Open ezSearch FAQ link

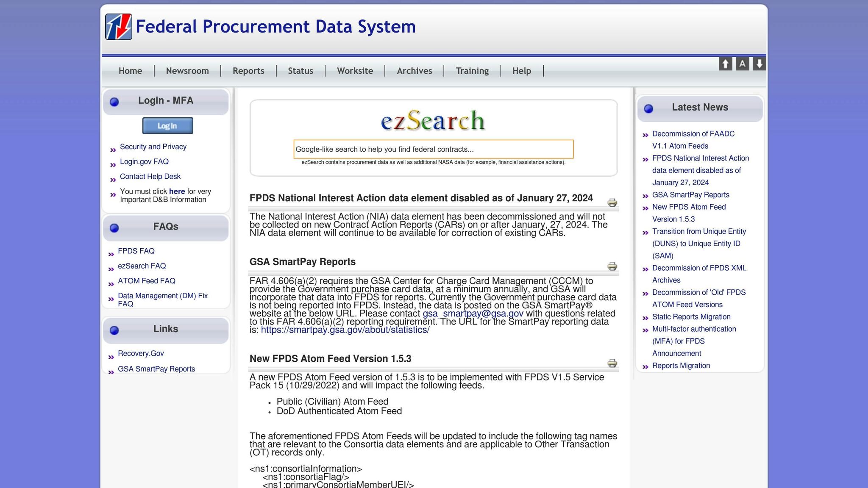tap(142, 266)
